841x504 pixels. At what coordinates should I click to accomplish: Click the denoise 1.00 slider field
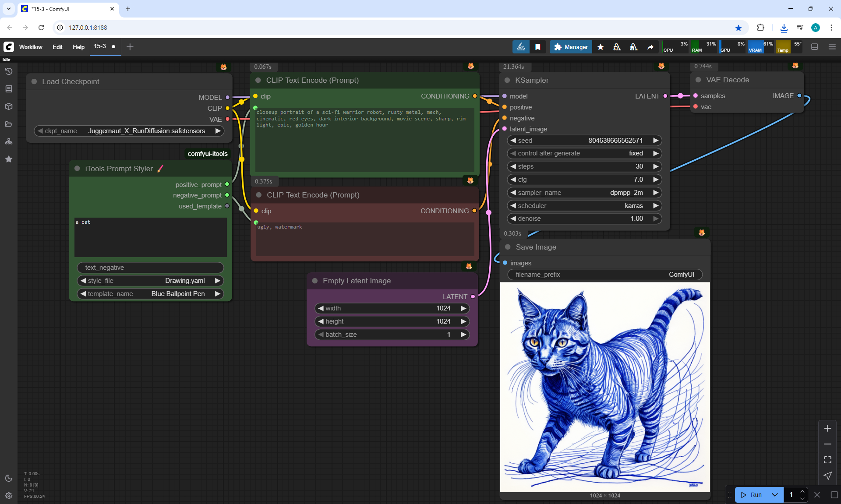coord(584,219)
